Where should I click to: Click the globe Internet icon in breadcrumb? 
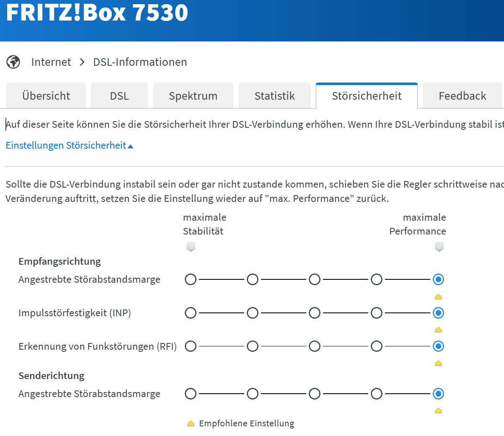pos(13,62)
